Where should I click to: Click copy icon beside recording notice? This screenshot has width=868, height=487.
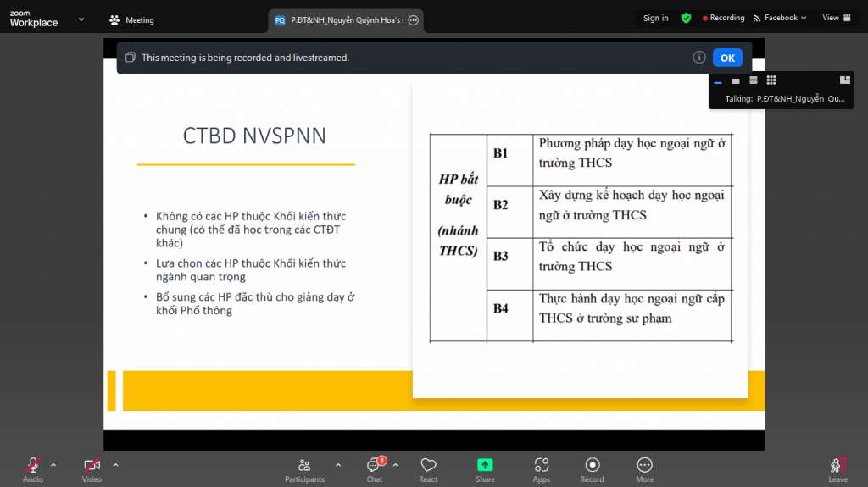pos(130,58)
